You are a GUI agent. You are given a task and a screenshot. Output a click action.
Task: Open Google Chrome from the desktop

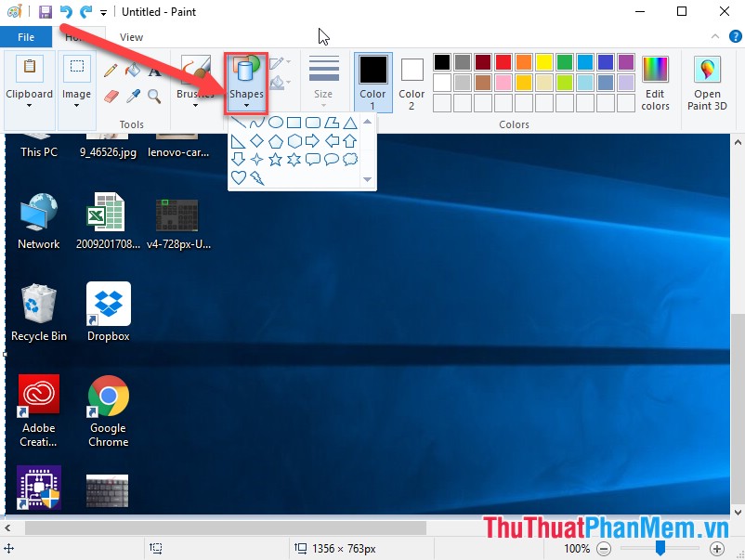tap(107, 395)
